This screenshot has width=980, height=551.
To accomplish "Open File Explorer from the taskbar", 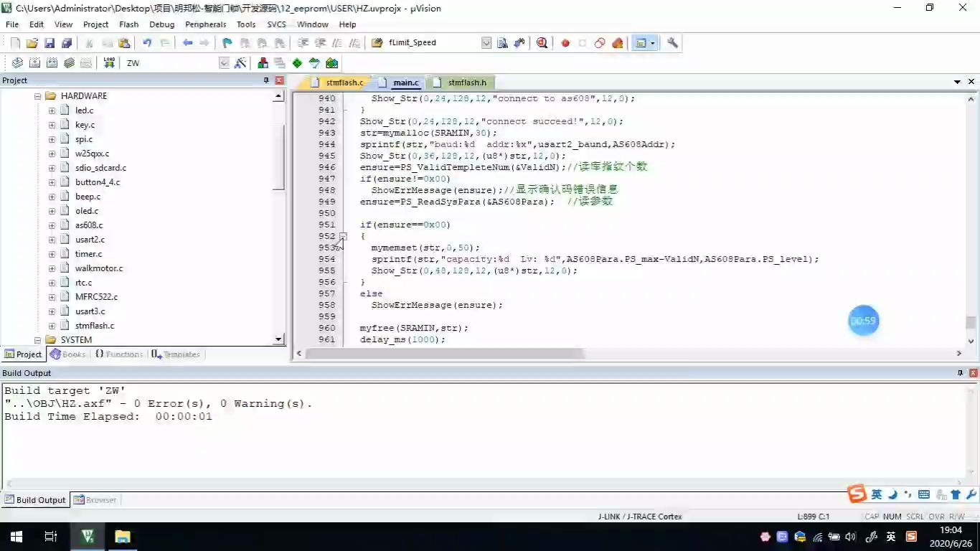I will point(123,537).
